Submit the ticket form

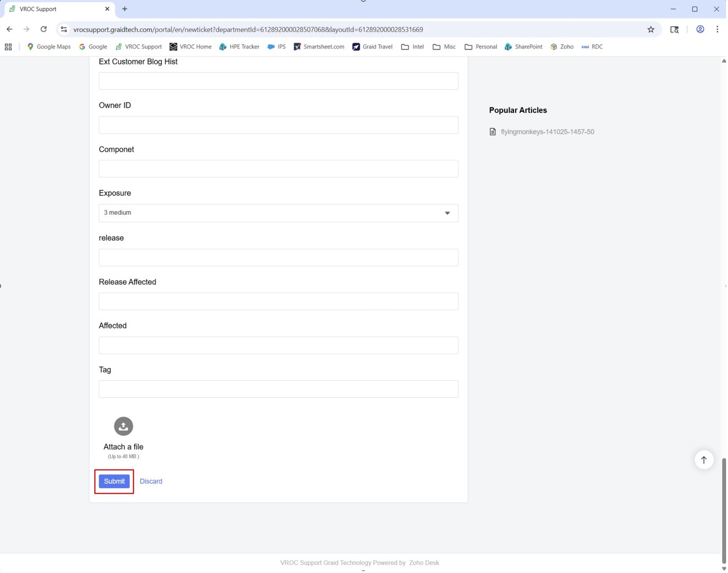click(114, 482)
